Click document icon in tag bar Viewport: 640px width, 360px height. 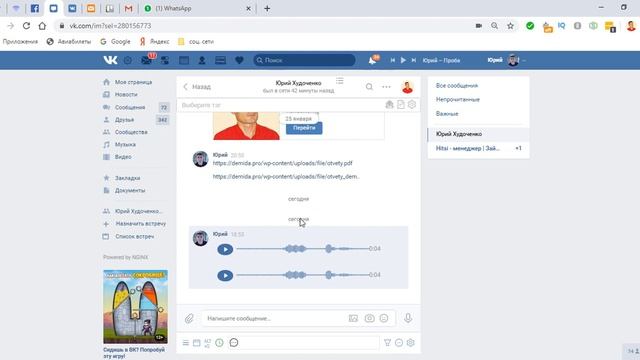coord(401,104)
